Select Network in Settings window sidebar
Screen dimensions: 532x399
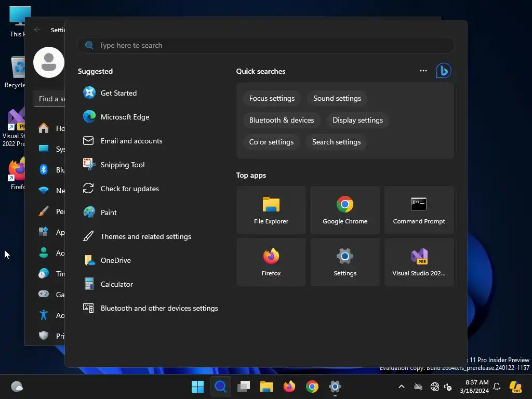coord(50,190)
